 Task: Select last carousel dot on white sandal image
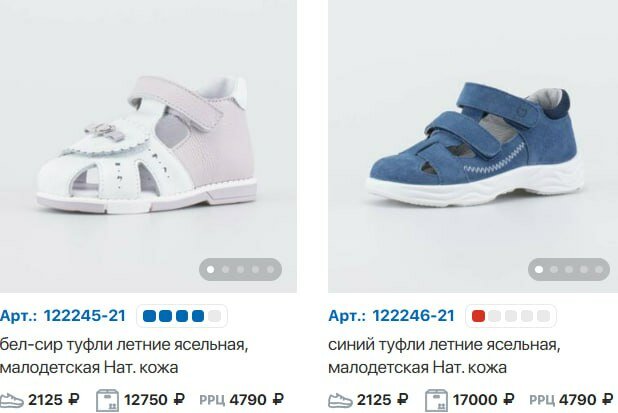tap(270, 270)
